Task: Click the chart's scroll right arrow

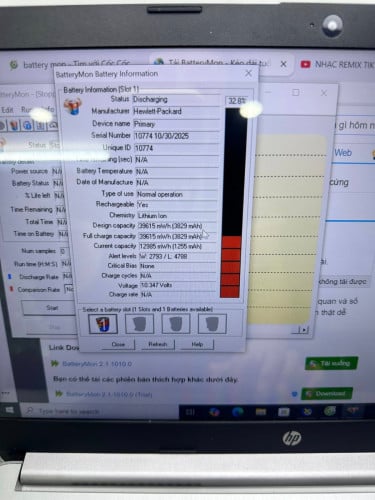Action: (x=304, y=330)
